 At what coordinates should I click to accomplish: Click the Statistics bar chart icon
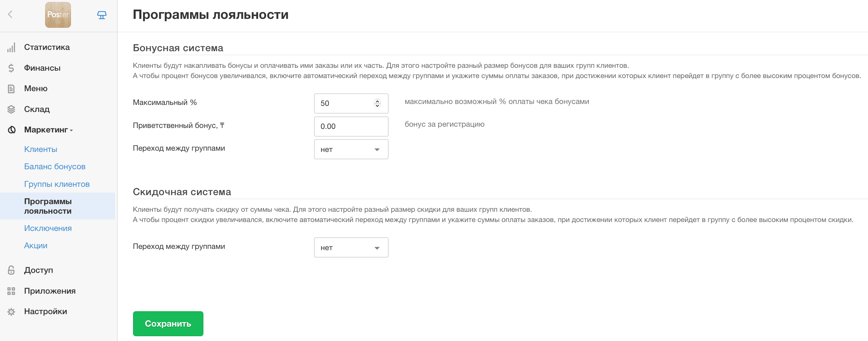(12, 48)
